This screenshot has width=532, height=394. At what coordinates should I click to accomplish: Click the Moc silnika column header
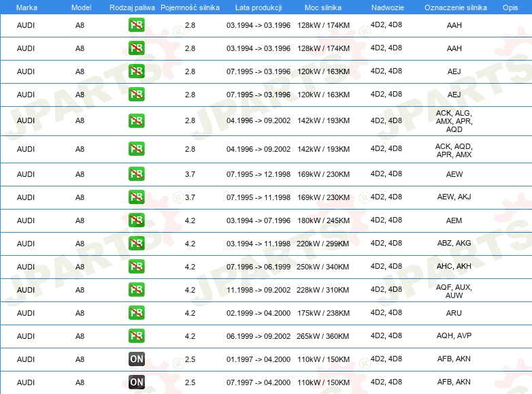click(x=324, y=7)
